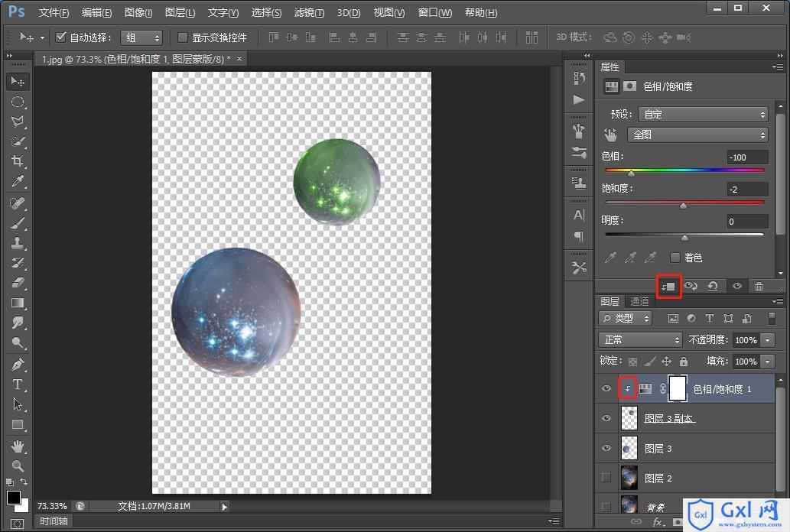Select the Gradient tool
The width and height of the screenshot is (790, 532).
click(x=18, y=303)
